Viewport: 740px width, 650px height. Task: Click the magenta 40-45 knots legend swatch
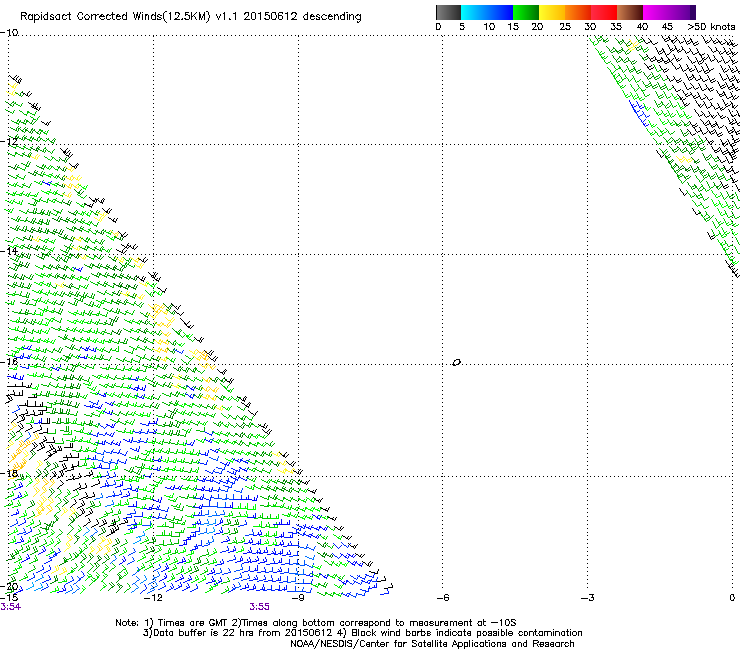(656, 12)
